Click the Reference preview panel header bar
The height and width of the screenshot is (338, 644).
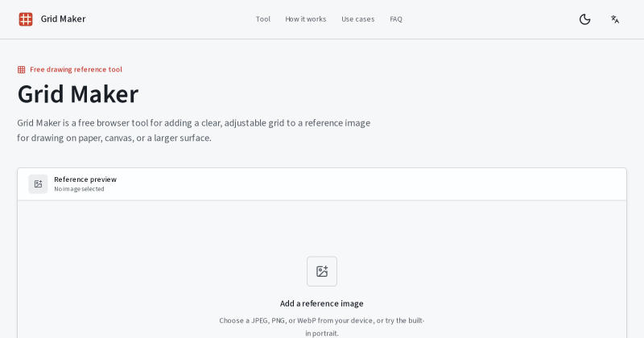click(x=322, y=184)
